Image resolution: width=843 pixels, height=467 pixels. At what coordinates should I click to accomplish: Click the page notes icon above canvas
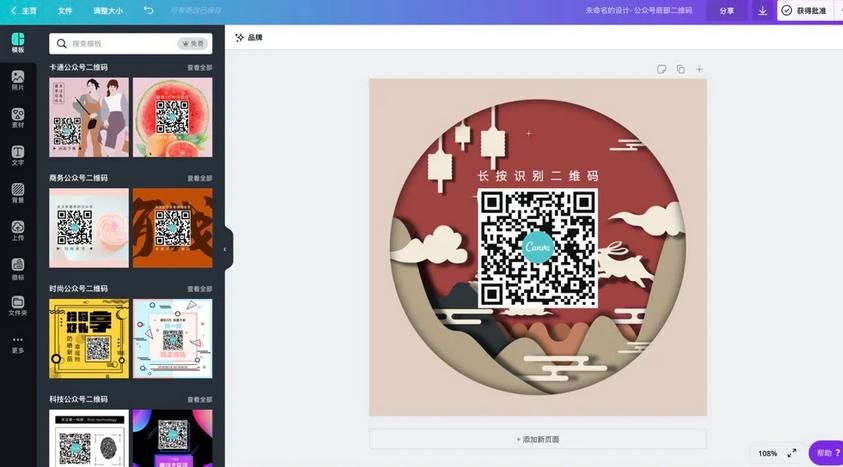[662, 69]
